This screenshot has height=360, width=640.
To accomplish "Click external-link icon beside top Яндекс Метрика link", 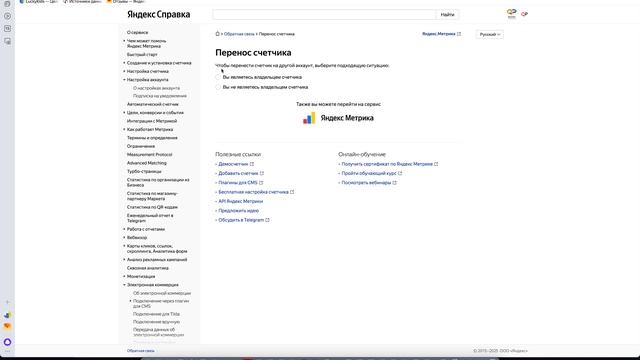I will click(459, 34).
